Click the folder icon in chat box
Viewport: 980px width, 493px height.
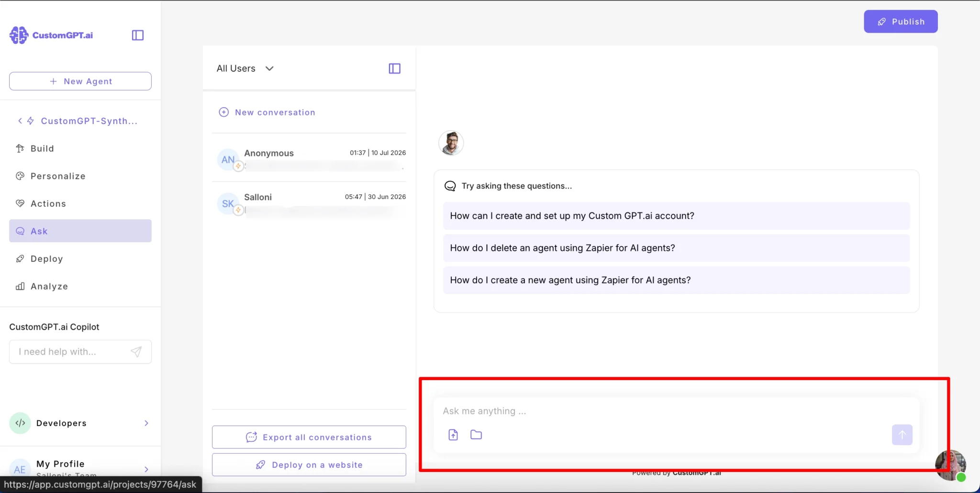point(476,435)
